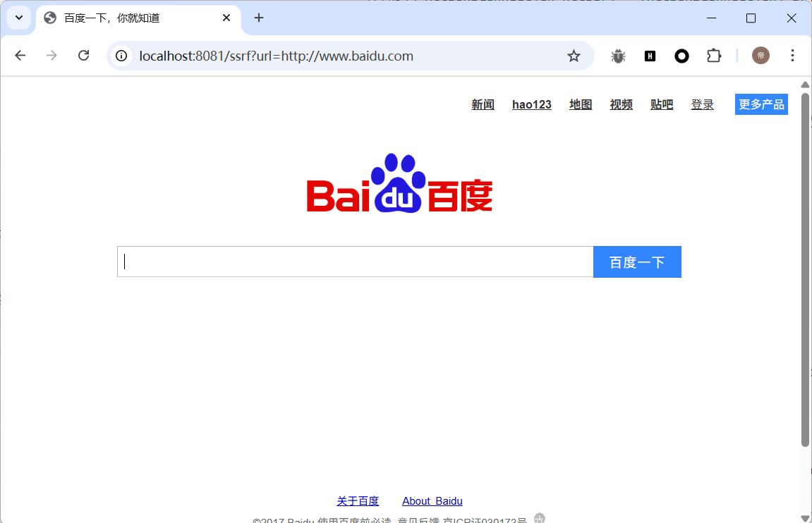The height and width of the screenshot is (523, 812).
Task: Bookmark this page with the star icon
Action: [x=574, y=56]
